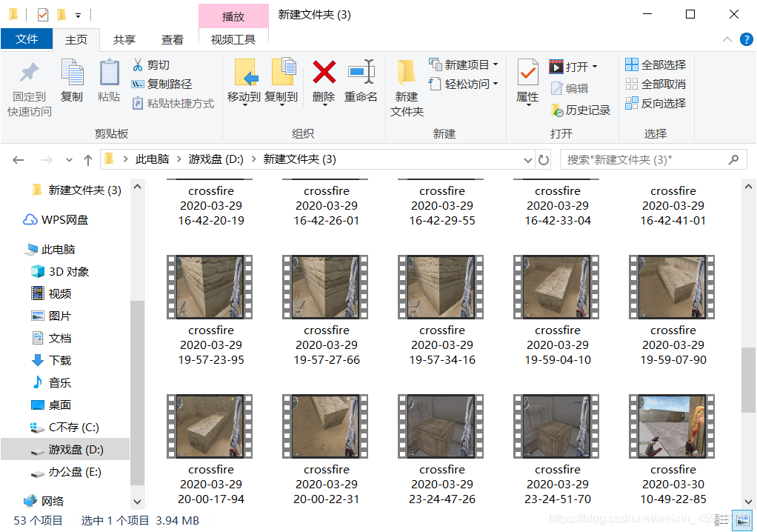Click the red Delete (删除) icon
The height and width of the screenshot is (532, 757).
click(324, 72)
